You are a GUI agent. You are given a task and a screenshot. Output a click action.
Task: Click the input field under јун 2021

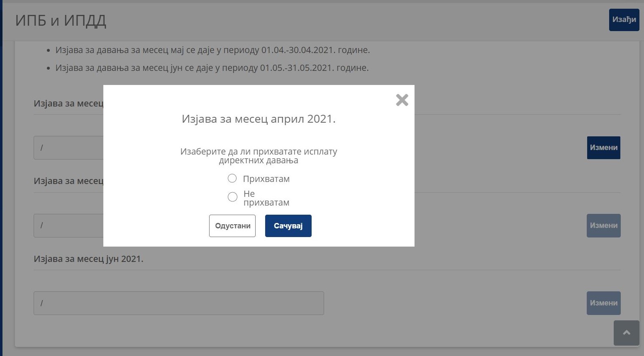pyautogui.click(x=179, y=303)
